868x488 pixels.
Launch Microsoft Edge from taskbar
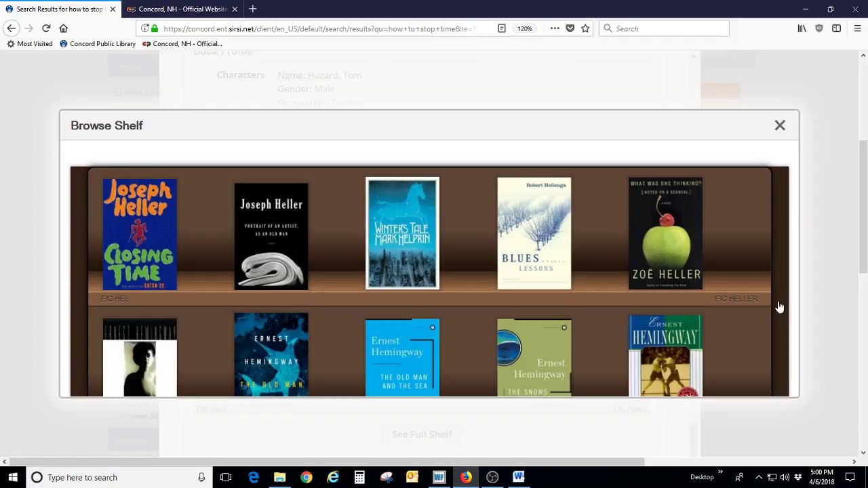click(x=254, y=477)
